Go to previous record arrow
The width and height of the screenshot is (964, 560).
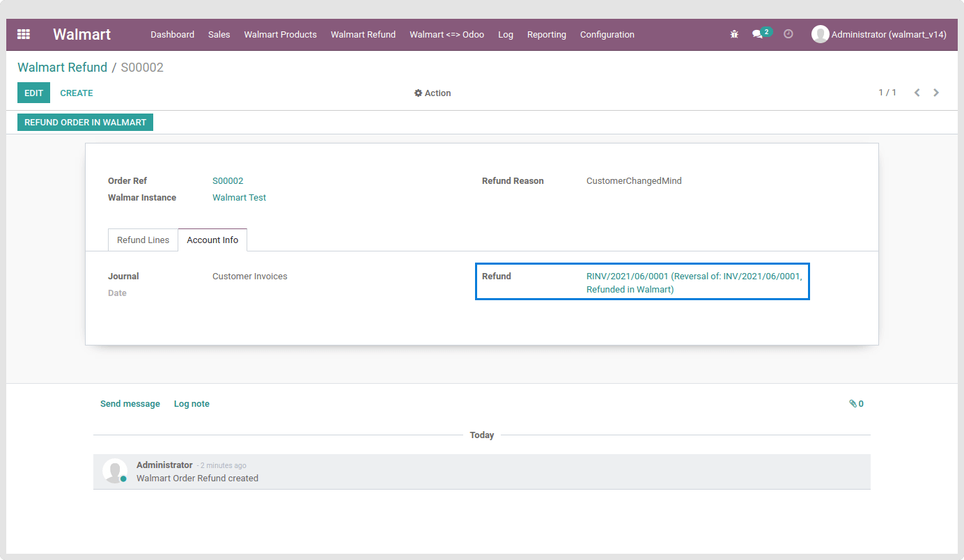[917, 93]
